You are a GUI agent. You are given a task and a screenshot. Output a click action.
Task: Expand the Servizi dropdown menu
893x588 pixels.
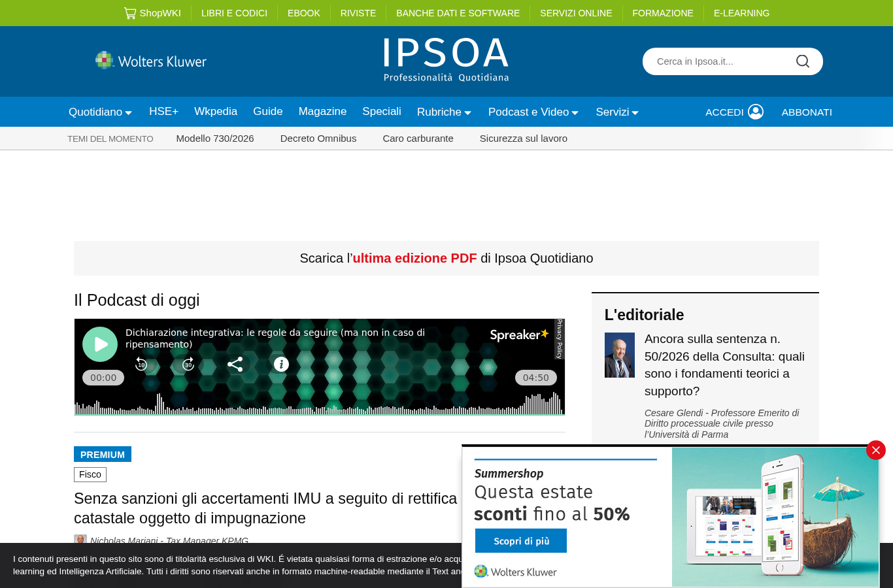(x=617, y=112)
